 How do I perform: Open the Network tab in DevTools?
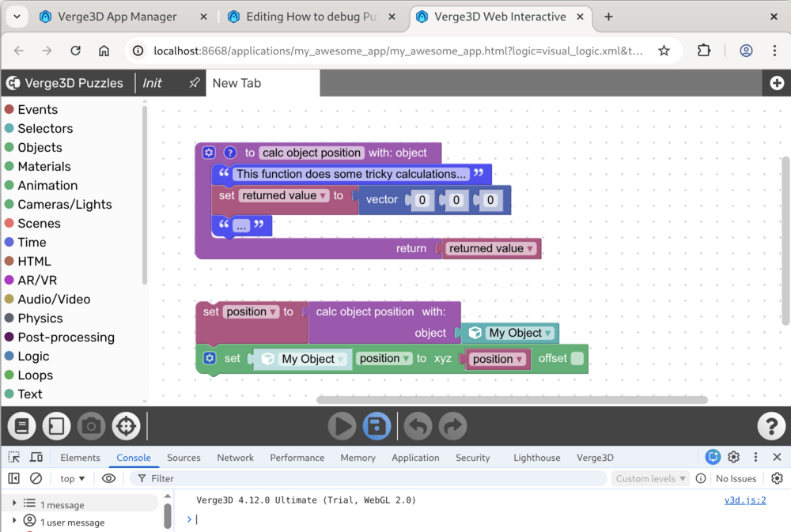coord(235,458)
